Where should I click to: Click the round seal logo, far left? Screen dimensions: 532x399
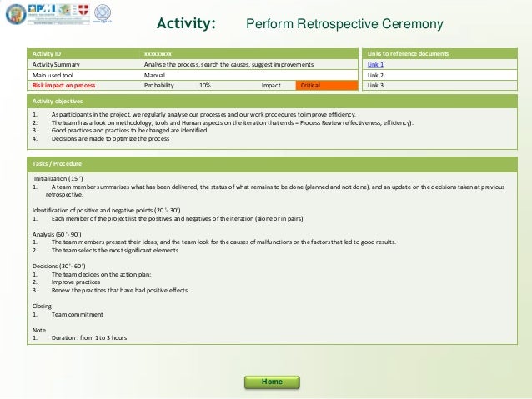point(16,14)
